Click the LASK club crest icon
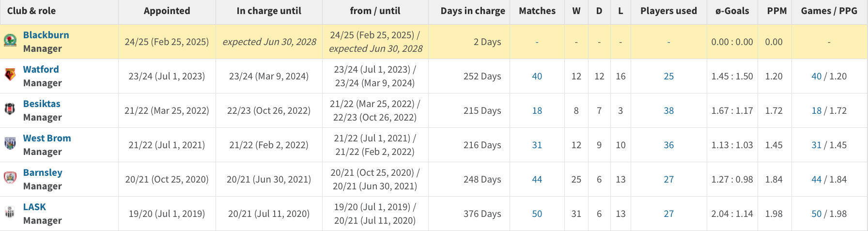 tap(10, 212)
